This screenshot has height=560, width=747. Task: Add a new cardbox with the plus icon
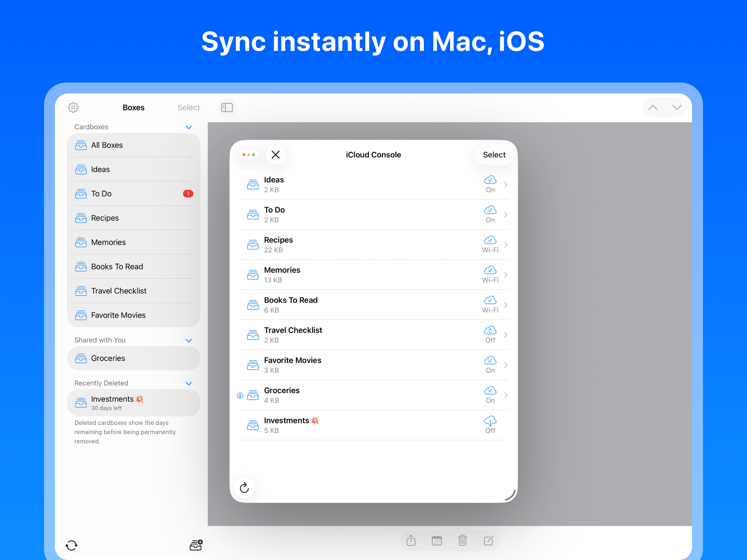(x=196, y=545)
